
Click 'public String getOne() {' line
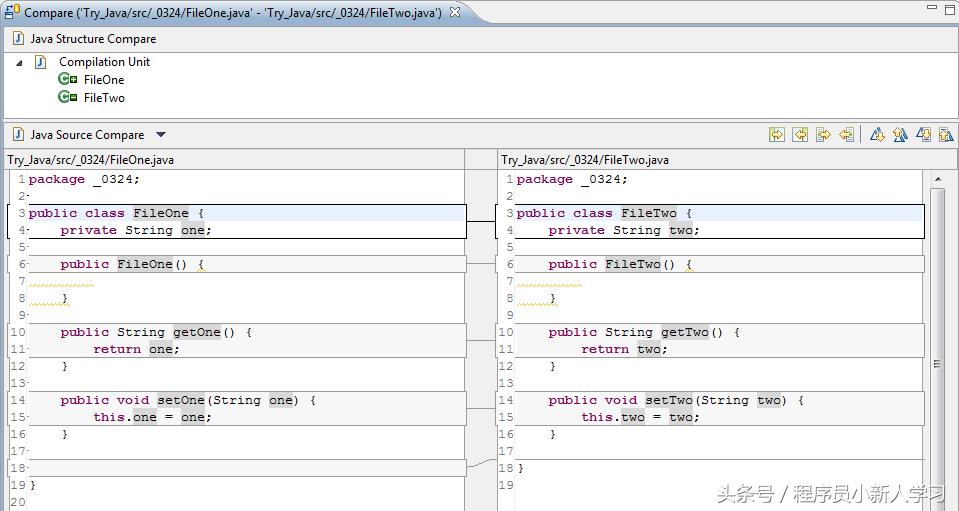click(x=156, y=333)
